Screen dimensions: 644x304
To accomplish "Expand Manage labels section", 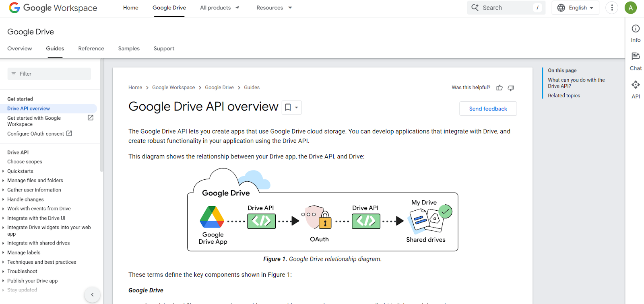I will click(3, 253).
